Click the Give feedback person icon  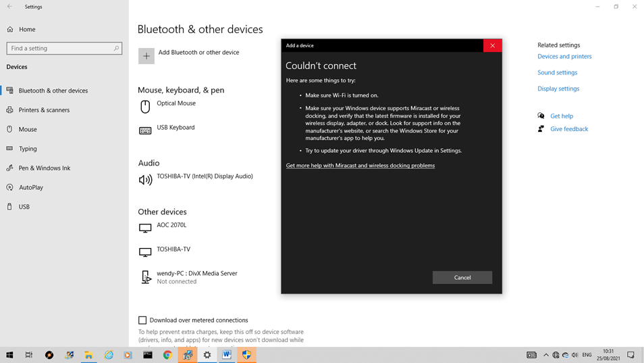[541, 128]
